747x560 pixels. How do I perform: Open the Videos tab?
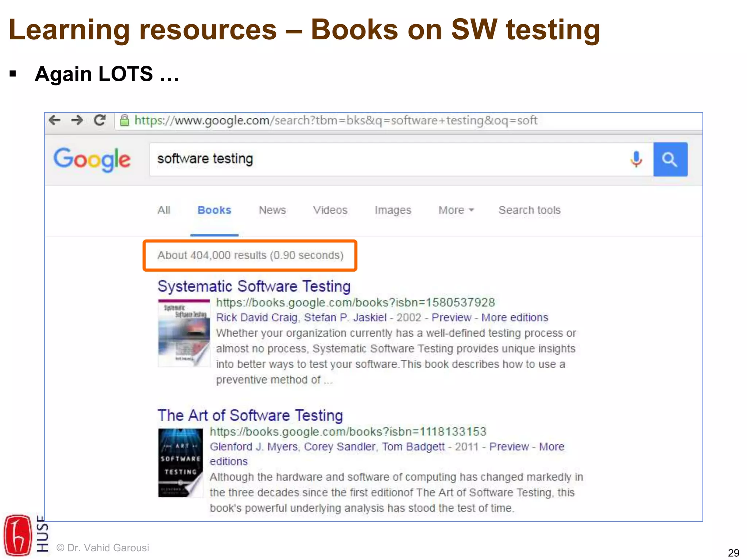point(330,210)
